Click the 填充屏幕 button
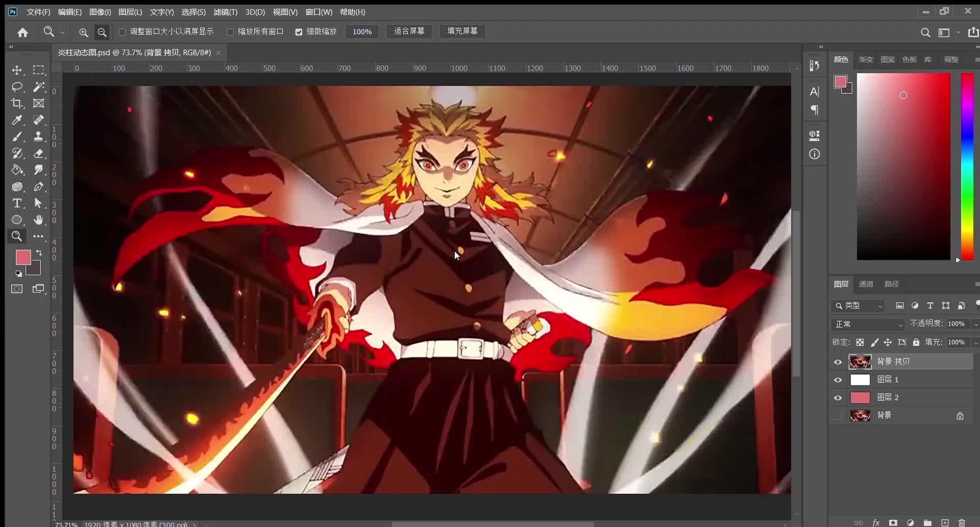The height and width of the screenshot is (527, 980). (x=462, y=32)
